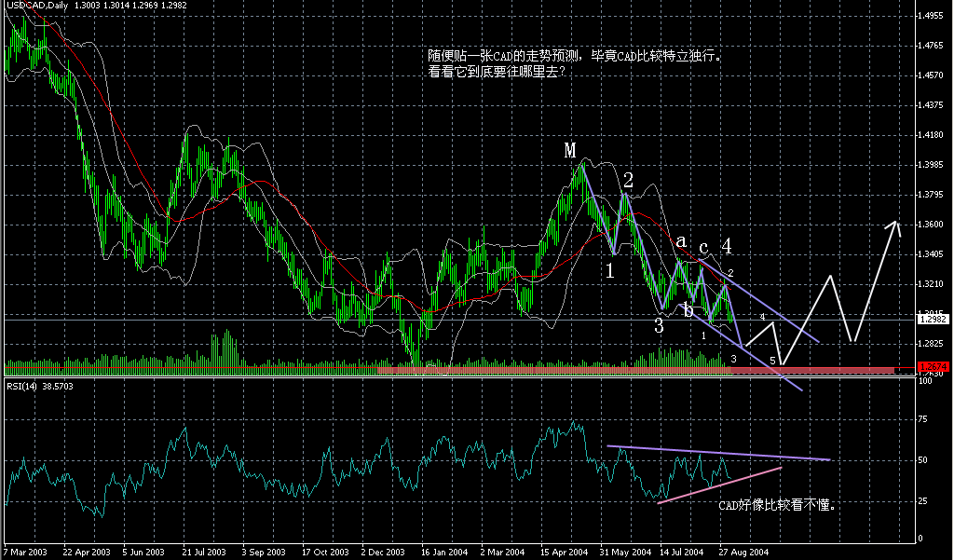The height and width of the screenshot is (560, 954).
Task: Select the large wave '2' label
Action: (629, 180)
